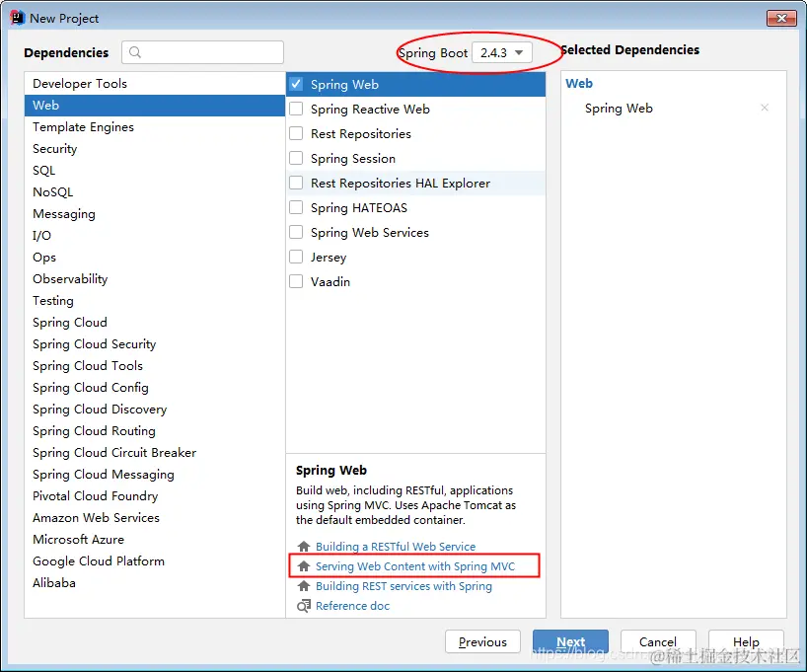Select Spring Cloud Messaging category
807x672 pixels.
tap(155, 475)
